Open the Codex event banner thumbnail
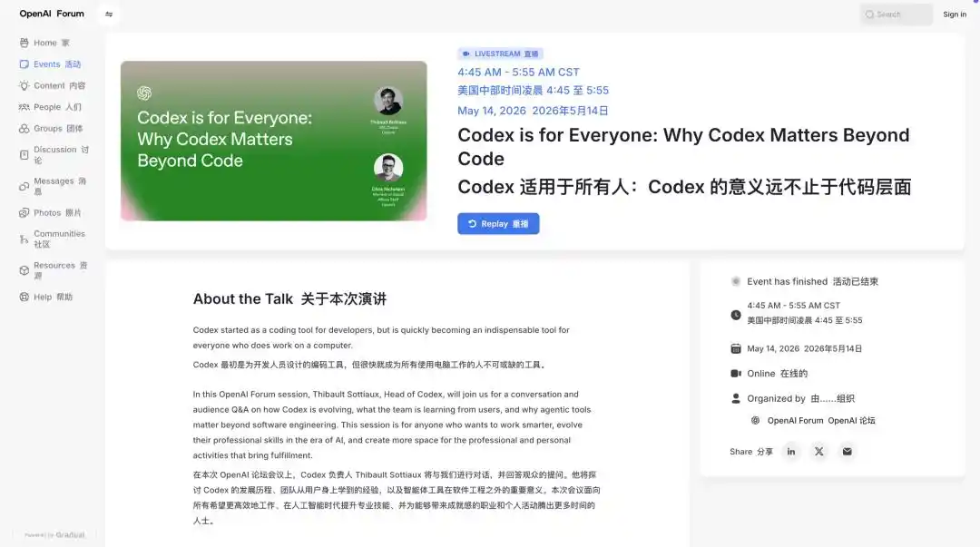980x547 pixels. point(274,141)
